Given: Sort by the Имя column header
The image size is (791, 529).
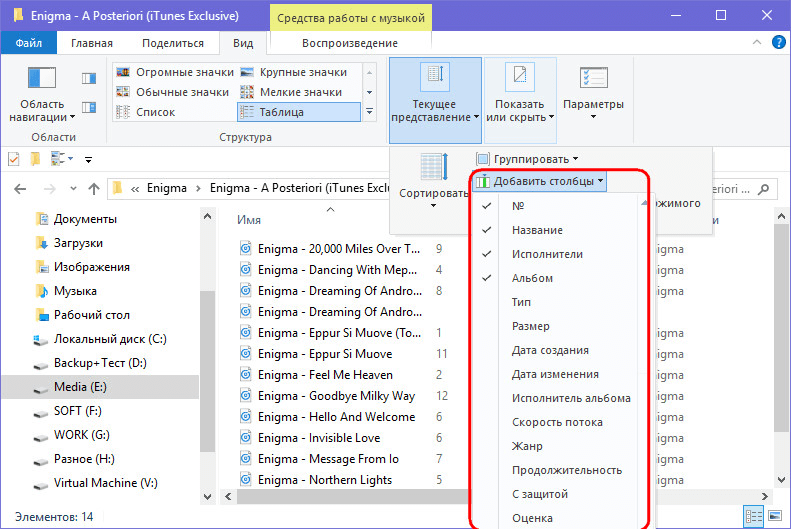Looking at the screenshot, I should (249, 220).
